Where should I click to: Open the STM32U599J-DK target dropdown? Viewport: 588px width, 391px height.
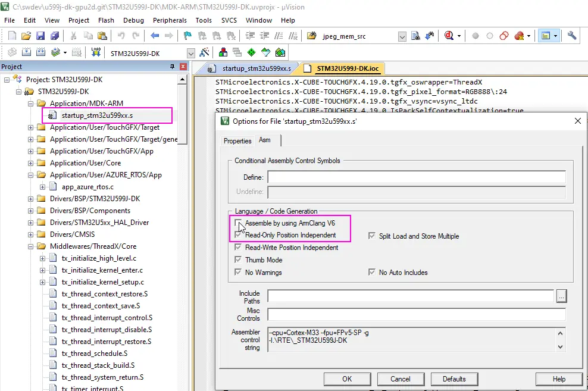190,53
